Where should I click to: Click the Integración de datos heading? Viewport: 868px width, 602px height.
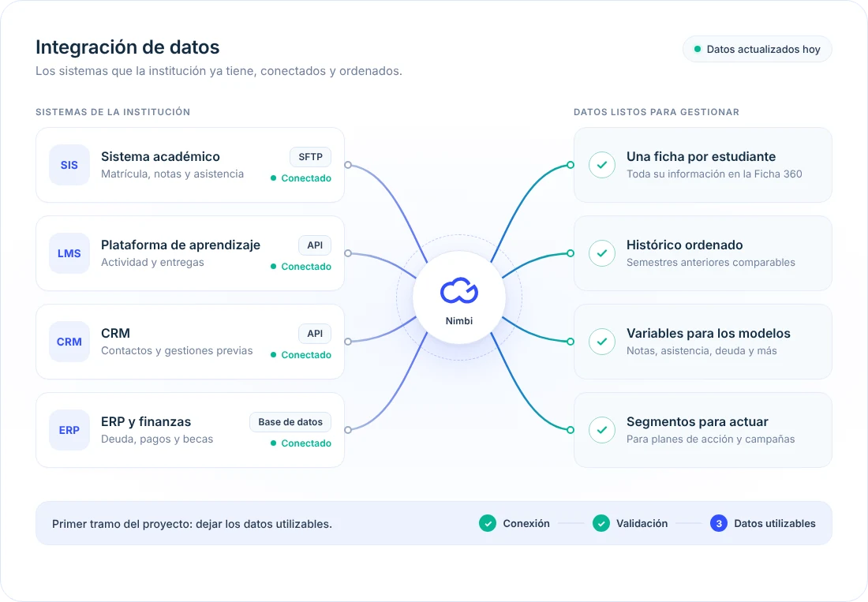point(128,47)
